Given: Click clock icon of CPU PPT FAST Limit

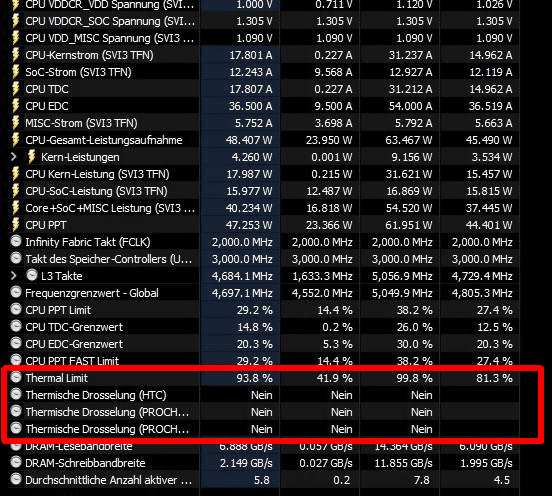Looking at the screenshot, I should click(x=16, y=360).
